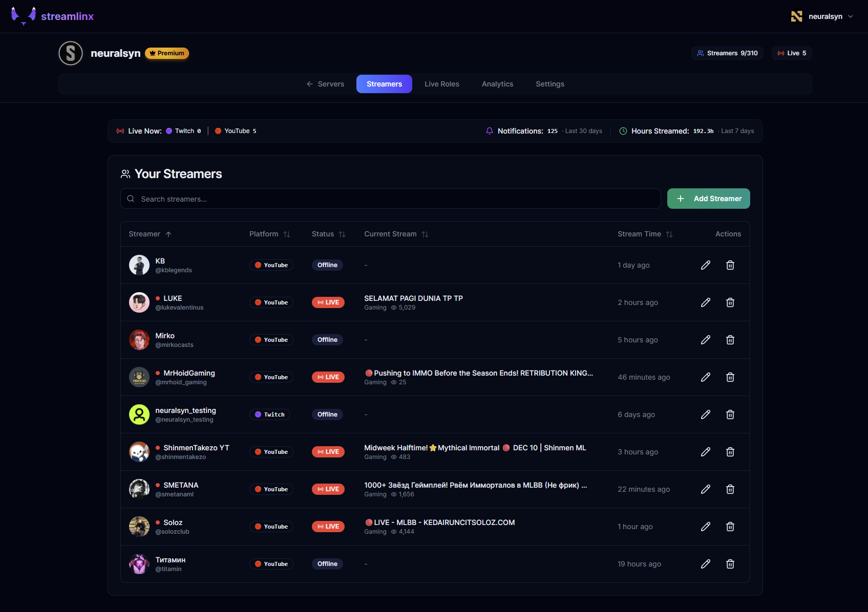Click the Streamers 9/310 counter

click(727, 53)
